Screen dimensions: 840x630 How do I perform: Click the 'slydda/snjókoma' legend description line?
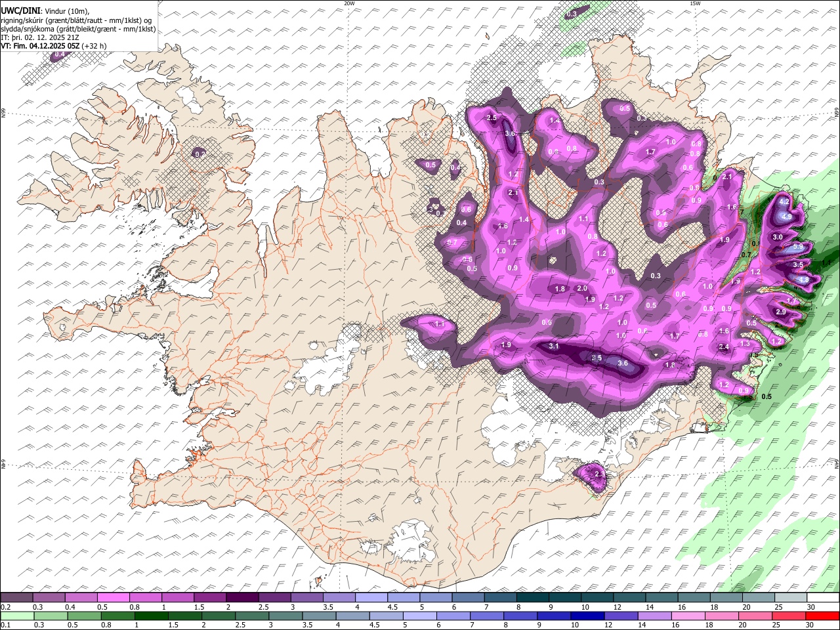pyautogui.click(x=79, y=29)
